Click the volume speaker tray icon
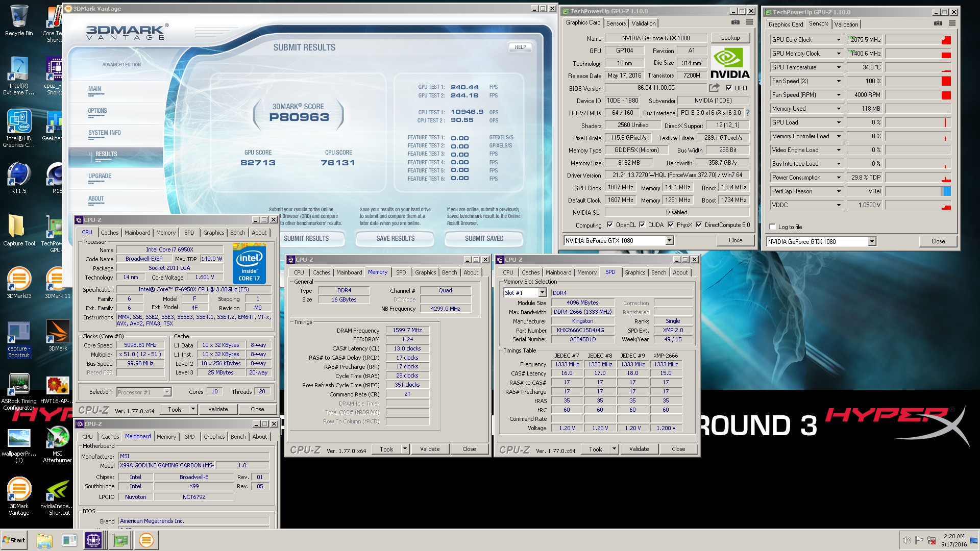The image size is (980, 551). coord(906,540)
